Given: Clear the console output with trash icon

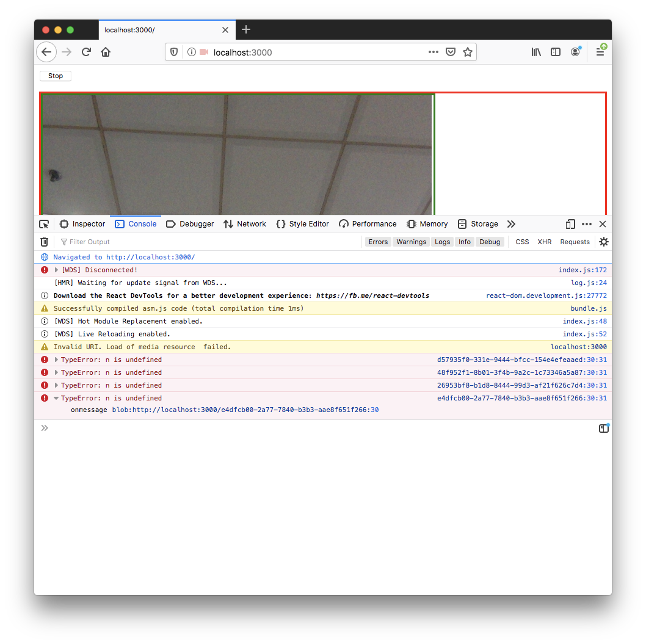Looking at the screenshot, I should tap(43, 242).
